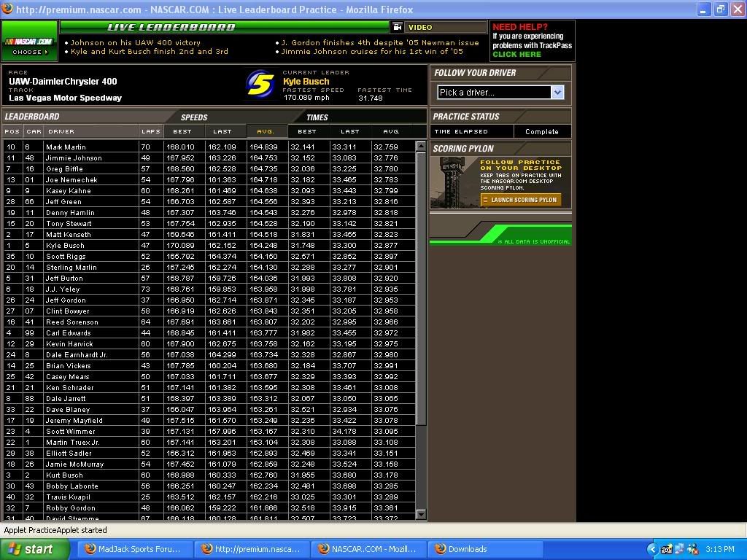Select the Denny Hamlin row

click(x=209, y=212)
